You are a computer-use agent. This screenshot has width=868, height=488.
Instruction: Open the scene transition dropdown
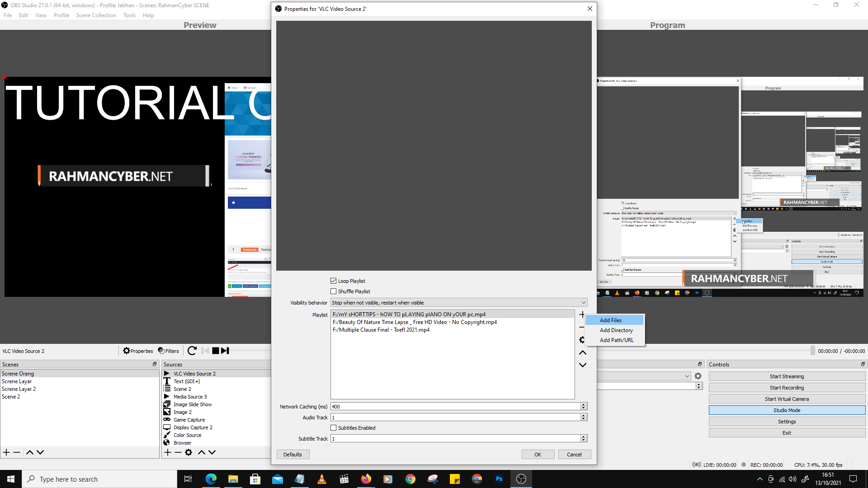click(x=644, y=376)
